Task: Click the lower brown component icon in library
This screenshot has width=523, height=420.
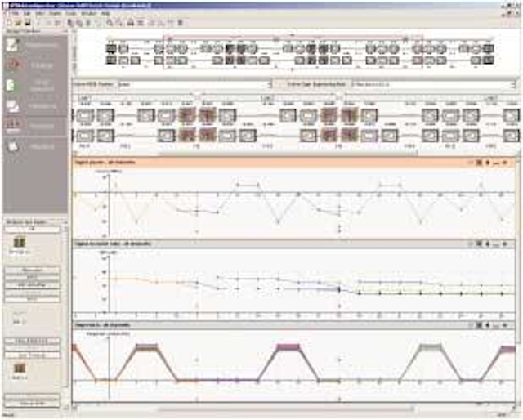Action: 20,368
